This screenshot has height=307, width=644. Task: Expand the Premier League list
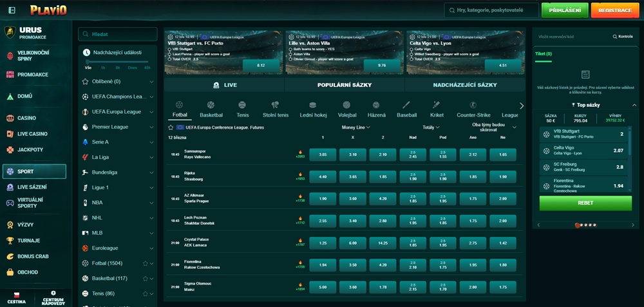(x=151, y=127)
